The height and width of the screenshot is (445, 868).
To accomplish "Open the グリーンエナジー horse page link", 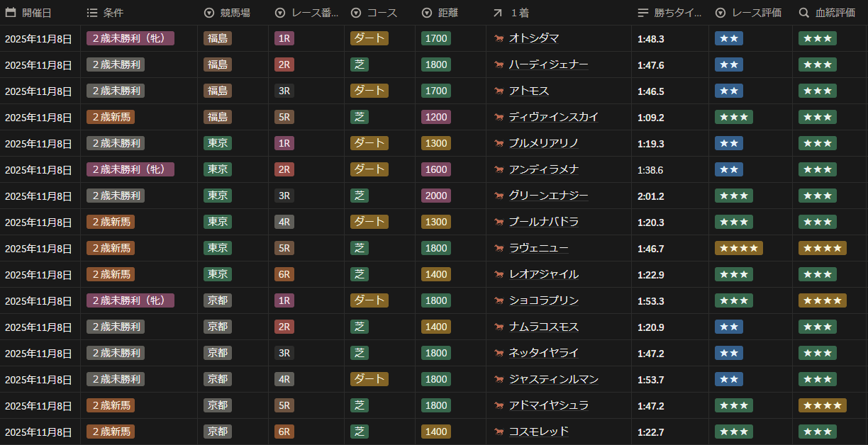I will (x=548, y=196).
